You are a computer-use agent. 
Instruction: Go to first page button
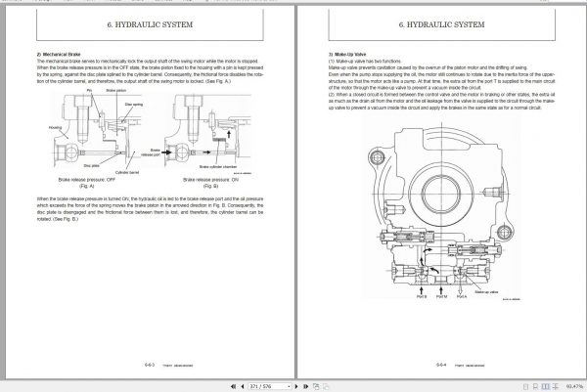tap(233, 386)
